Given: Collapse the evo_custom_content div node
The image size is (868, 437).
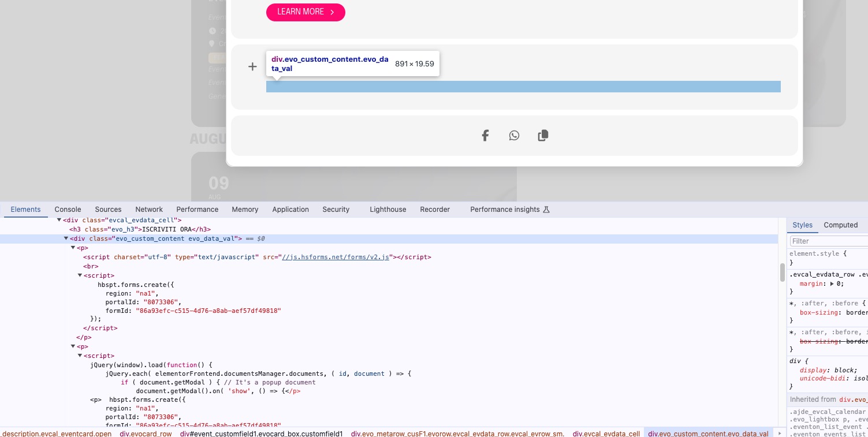Looking at the screenshot, I should click(x=66, y=238).
